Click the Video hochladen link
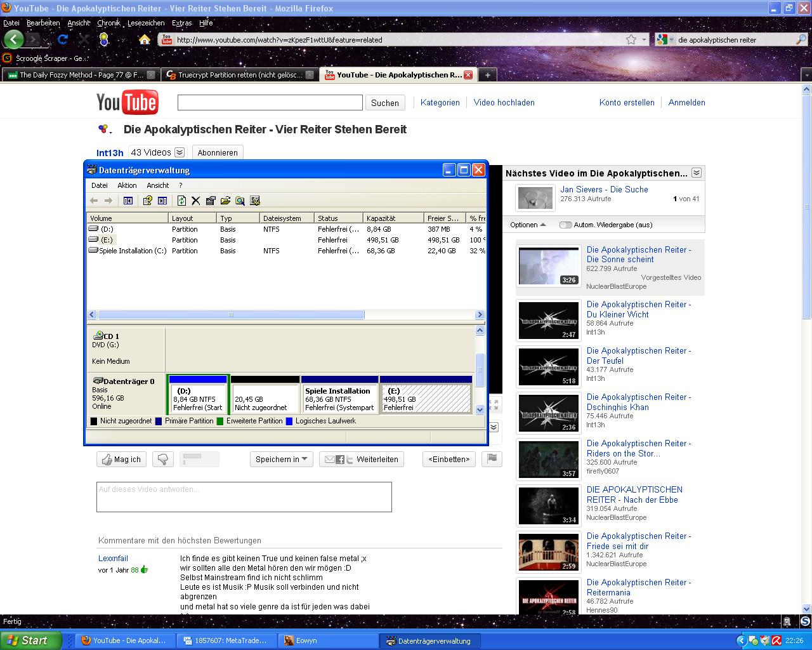Screen dimensions: 812x650 [504, 102]
